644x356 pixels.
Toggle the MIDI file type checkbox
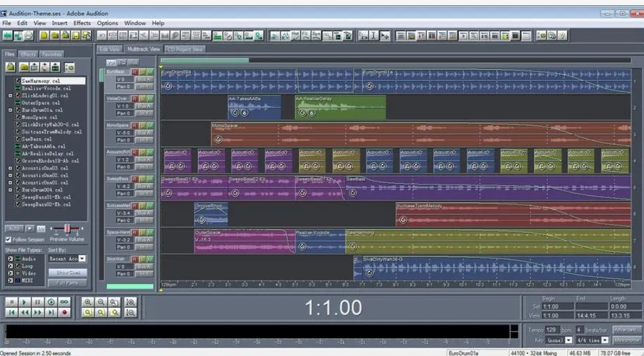click(x=11, y=280)
